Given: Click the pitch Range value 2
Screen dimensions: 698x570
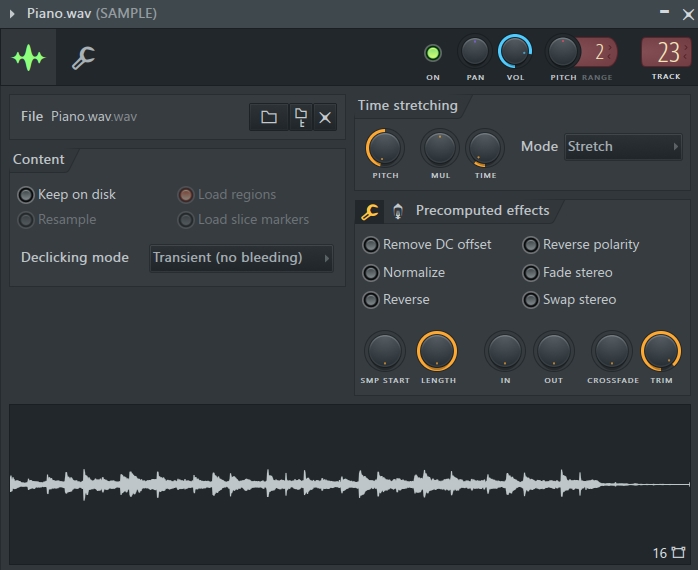Looking at the screenshot, I should point(599,52).
